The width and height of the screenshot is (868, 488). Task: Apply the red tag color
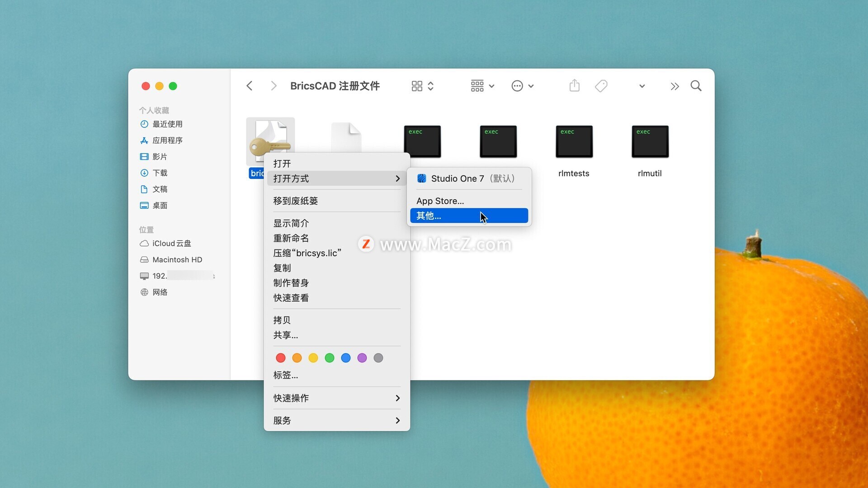pos(281,358)
